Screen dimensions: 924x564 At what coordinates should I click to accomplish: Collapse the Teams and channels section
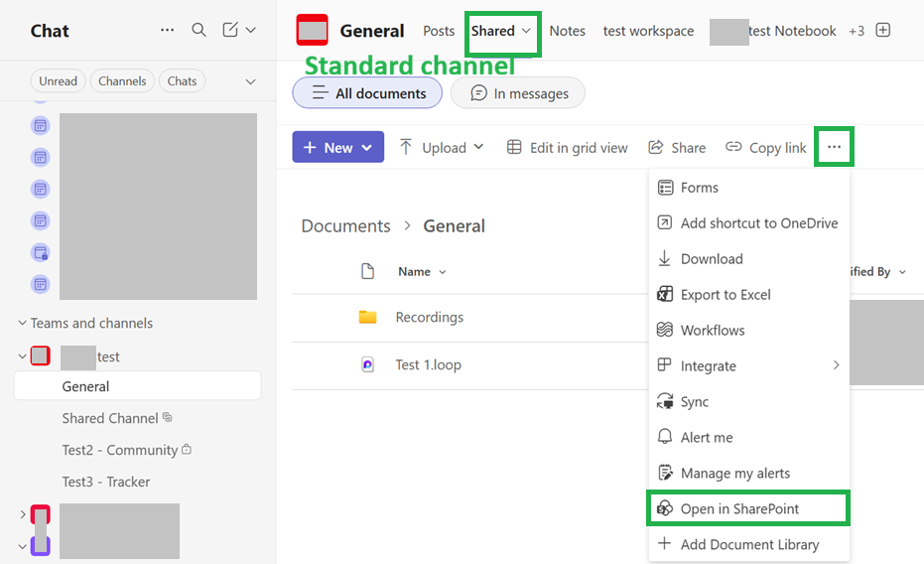[x=22, y=323]
